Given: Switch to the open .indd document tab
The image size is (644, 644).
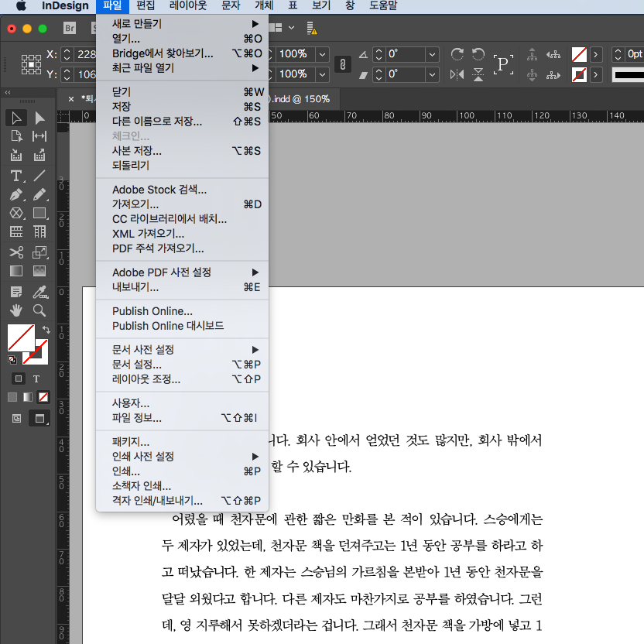Looking at the screenshot, I should 302,99.
